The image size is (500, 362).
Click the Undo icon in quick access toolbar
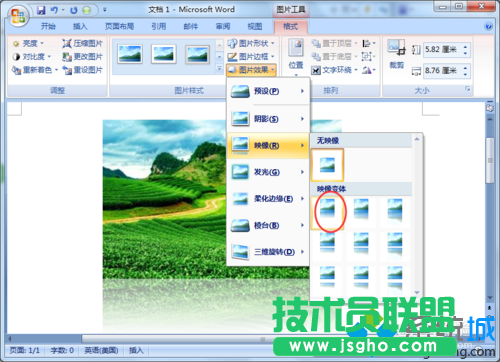(54, 10)
